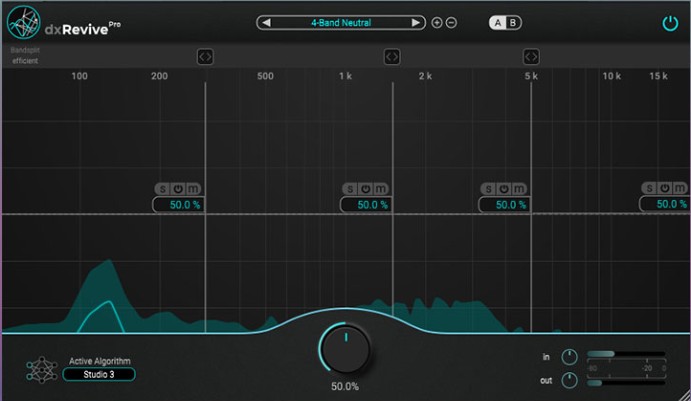Screen dimensions: 691x401
Task: Mute the third band
Action: [x=519, y=189]
